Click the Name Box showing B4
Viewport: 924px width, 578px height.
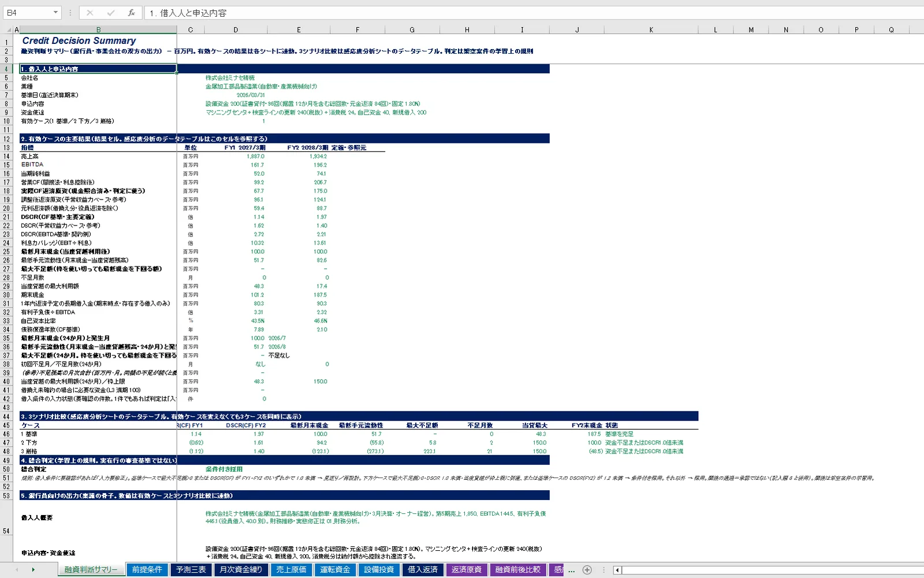pos(28,13)
